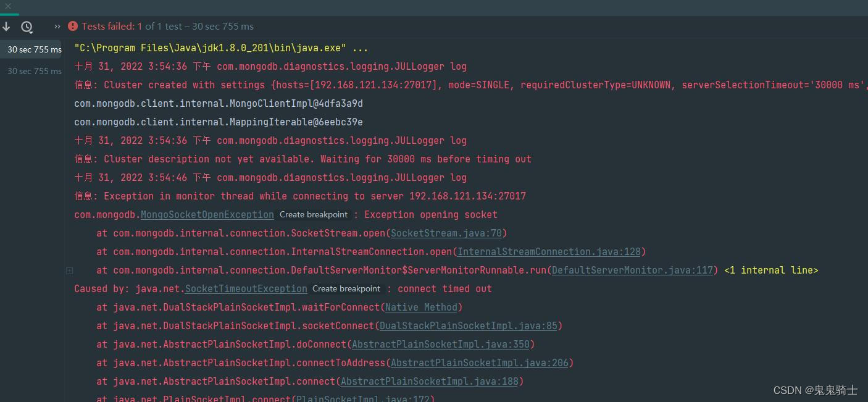The height and width of the screenshot is (402, 868).
Task: Click the down arrow export icon in the toolbar
Action: pyautogui.click(x=7, y=27)
